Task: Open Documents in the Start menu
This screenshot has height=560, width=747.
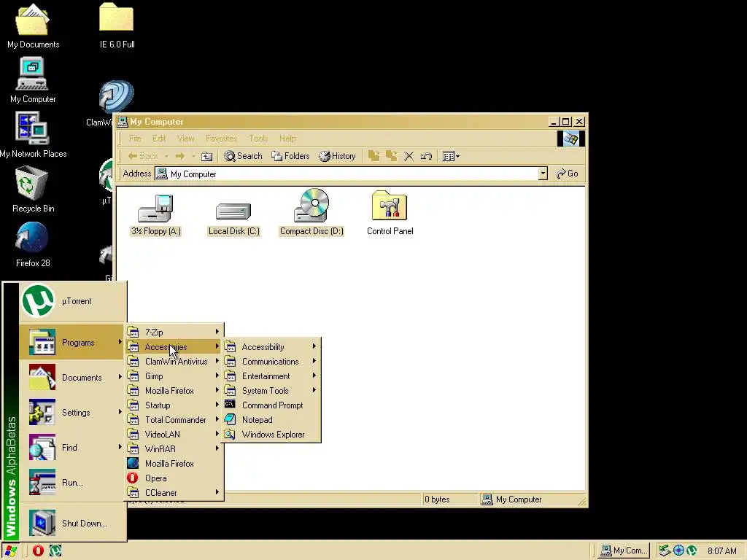Action: tap(73, 377)
